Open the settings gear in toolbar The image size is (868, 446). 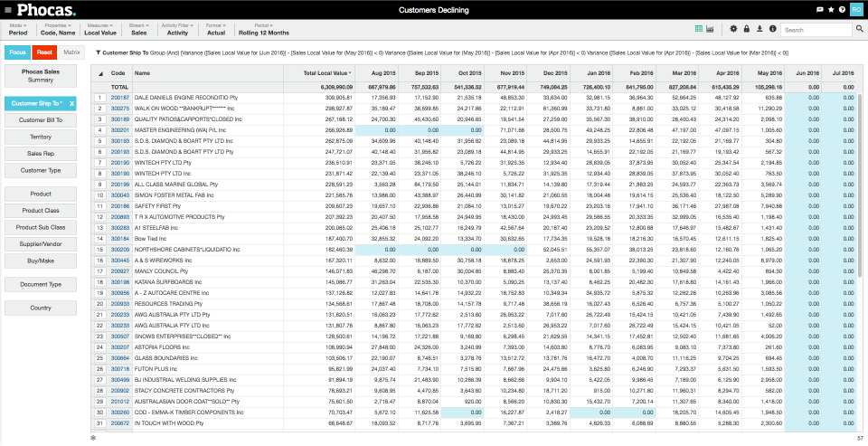pyautogui.click(x=733, y=29)
